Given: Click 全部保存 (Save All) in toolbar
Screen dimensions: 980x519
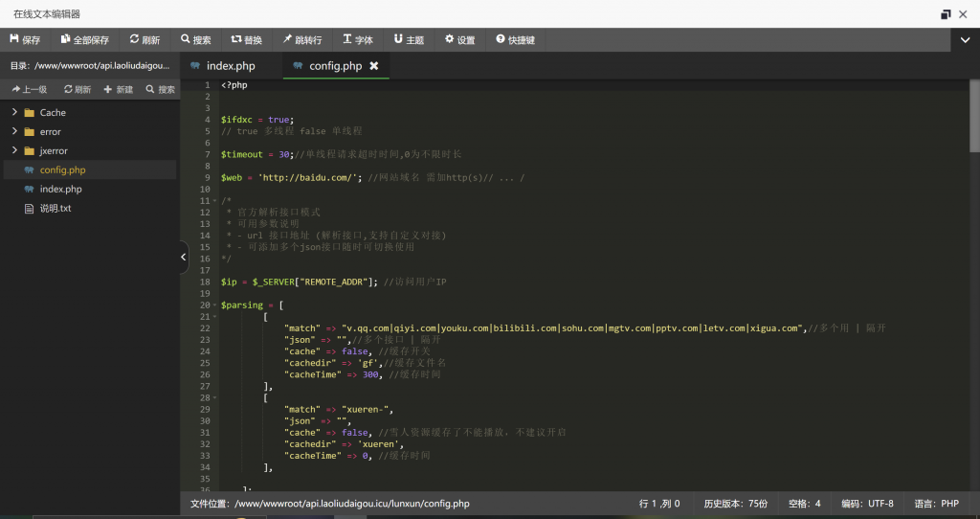Looking at the screenshot, I should point(84,40).
